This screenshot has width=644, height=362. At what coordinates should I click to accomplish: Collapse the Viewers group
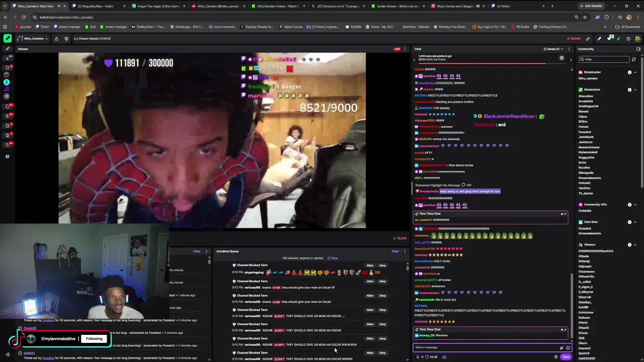coord(635,245)
